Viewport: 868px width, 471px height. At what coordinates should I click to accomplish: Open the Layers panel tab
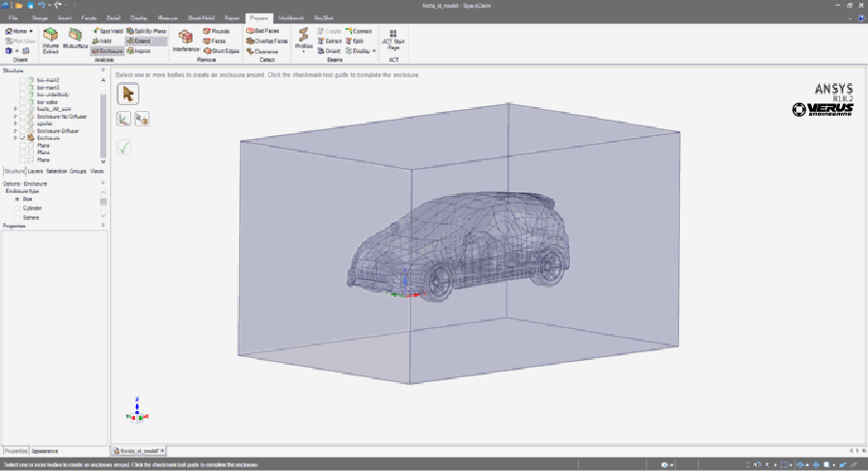[36, 171]
